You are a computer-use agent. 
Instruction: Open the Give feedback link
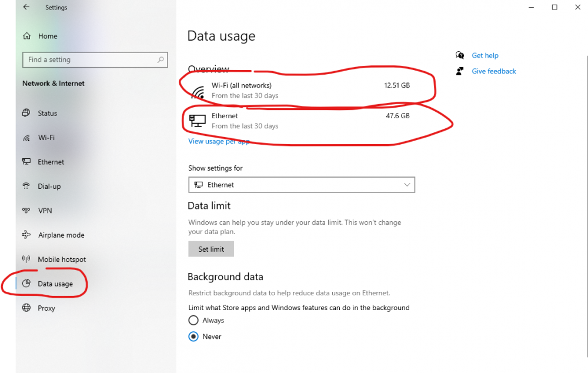(x=493, y=71)
